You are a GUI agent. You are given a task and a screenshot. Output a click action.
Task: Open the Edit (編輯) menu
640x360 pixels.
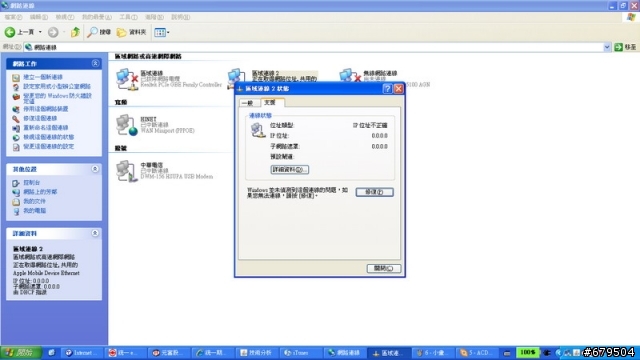tap(38, 17)
